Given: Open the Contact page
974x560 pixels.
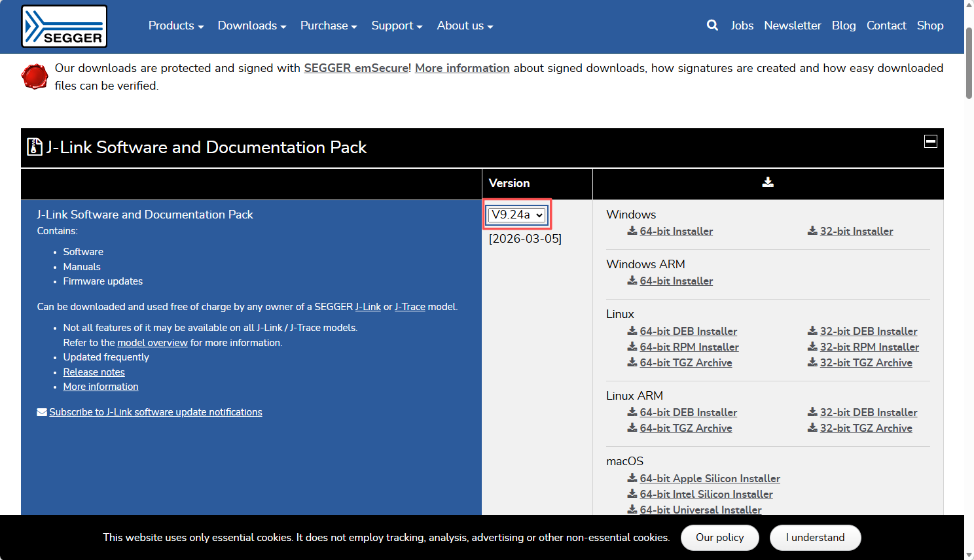Looking at the screenshot, I should click(x=886, y=26).
